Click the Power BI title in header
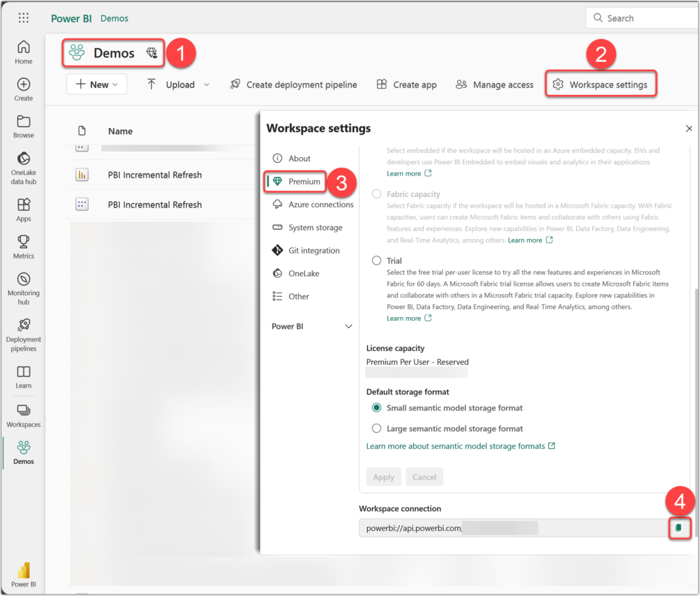 [71, 18]
